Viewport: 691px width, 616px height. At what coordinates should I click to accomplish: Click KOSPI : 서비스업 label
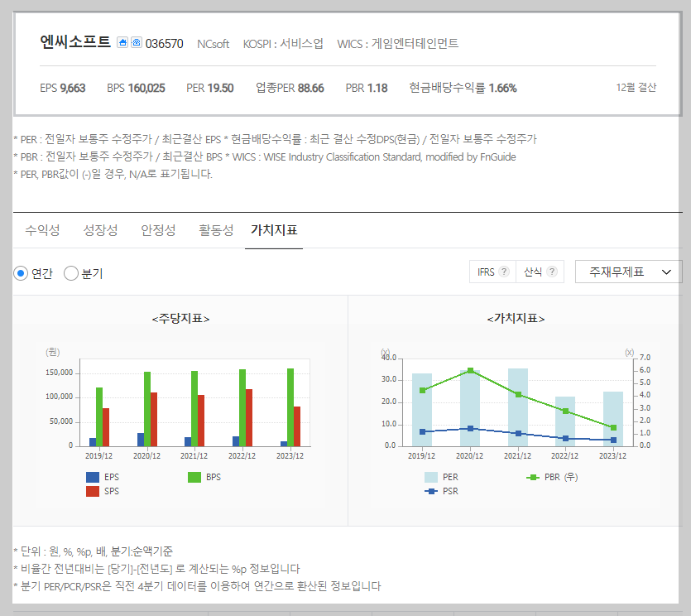point(283,43)
